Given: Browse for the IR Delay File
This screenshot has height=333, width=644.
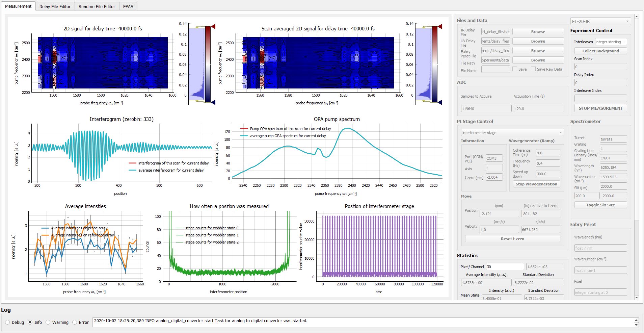Looking at the screenshot, I should click(x=538, y=32).
